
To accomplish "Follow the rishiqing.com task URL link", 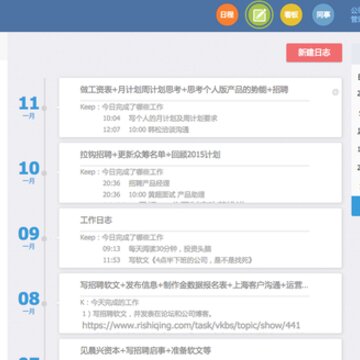I will tap(191, 325).
